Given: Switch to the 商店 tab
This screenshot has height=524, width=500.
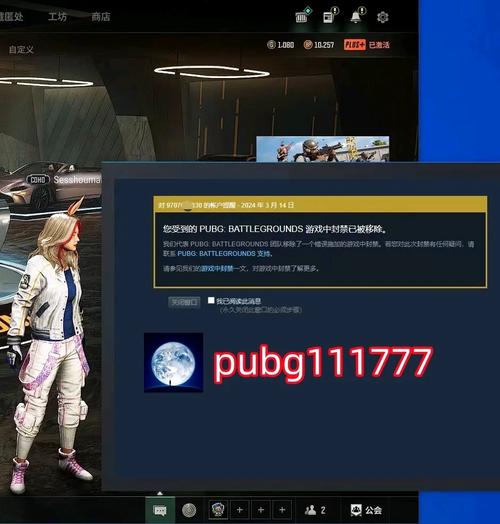Looking at the screenshot, I should click(101, 17).
